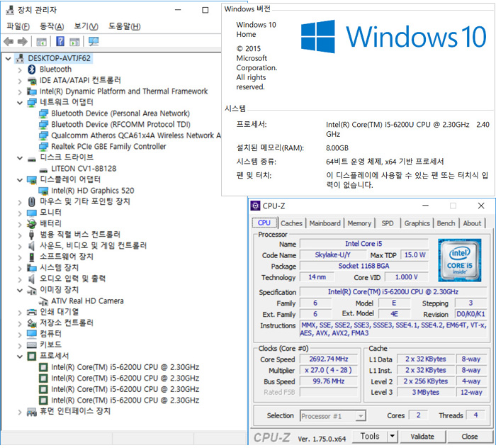Click the 오디오 입력 및 출력 icon
The height and width of the screenshot is (448, 496).
pyautogui.click(x=32, y=279)
